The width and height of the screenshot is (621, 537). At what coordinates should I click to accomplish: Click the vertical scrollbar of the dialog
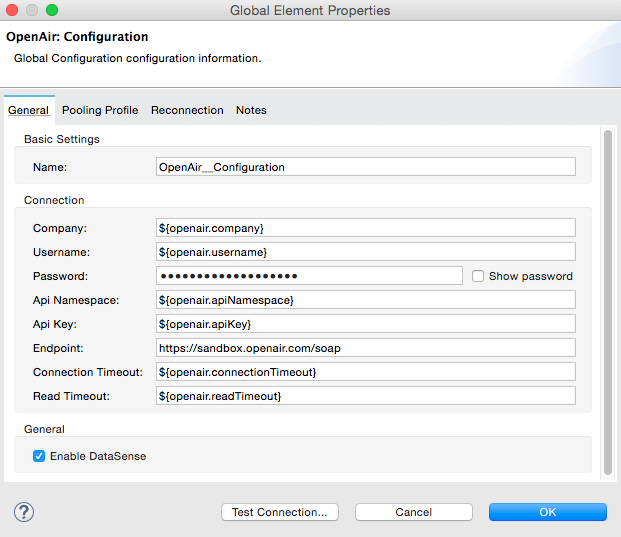click(x=608, y=302)
